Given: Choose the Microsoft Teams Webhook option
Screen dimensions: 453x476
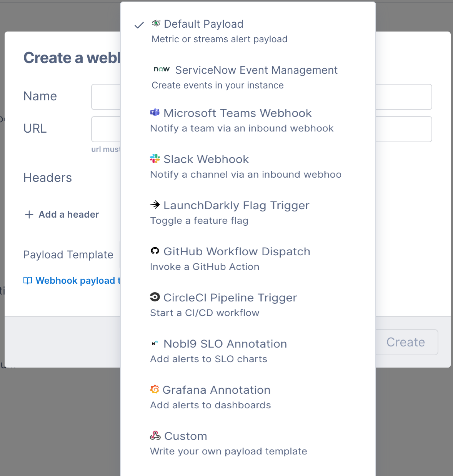Looking at the screenshot, I should 237,113.
